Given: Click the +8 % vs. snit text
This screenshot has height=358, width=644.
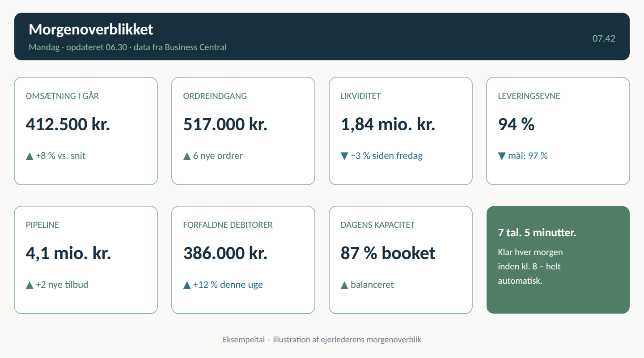Looking at the screenshot, I should point(60,156).
